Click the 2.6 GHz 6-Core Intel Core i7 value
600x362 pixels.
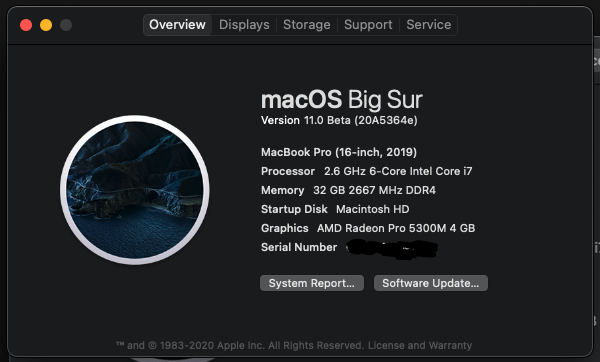click(x=398, y=171)
